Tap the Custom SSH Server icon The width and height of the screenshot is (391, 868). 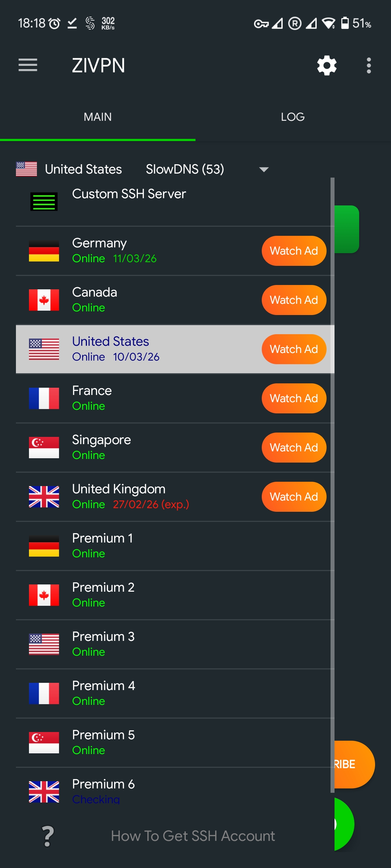(44, 201)
